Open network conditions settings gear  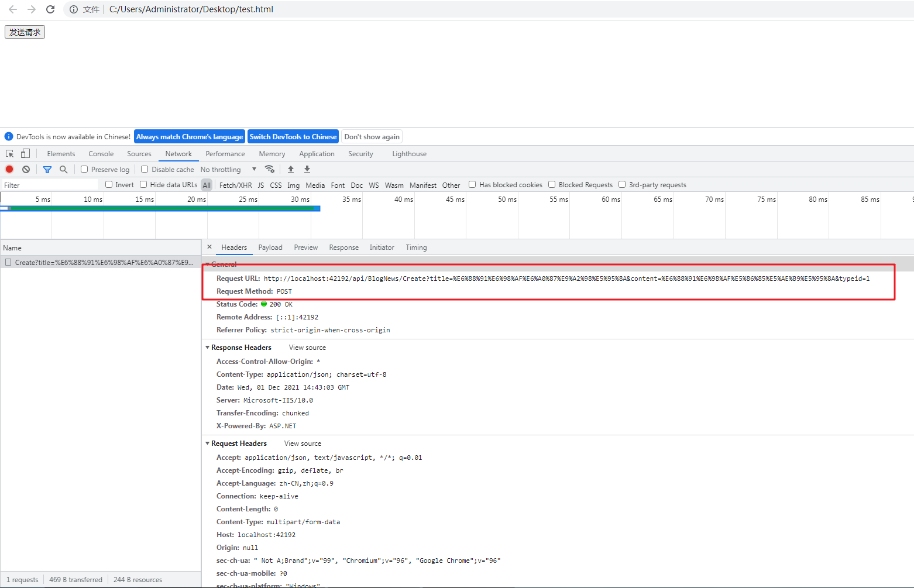pos(270,169)
